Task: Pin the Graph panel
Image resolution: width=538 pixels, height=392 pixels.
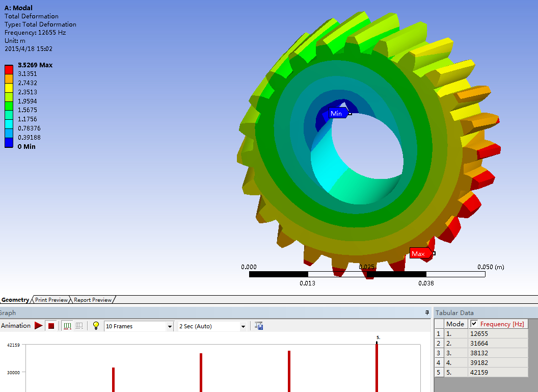Action: click(x=427, y=312)
